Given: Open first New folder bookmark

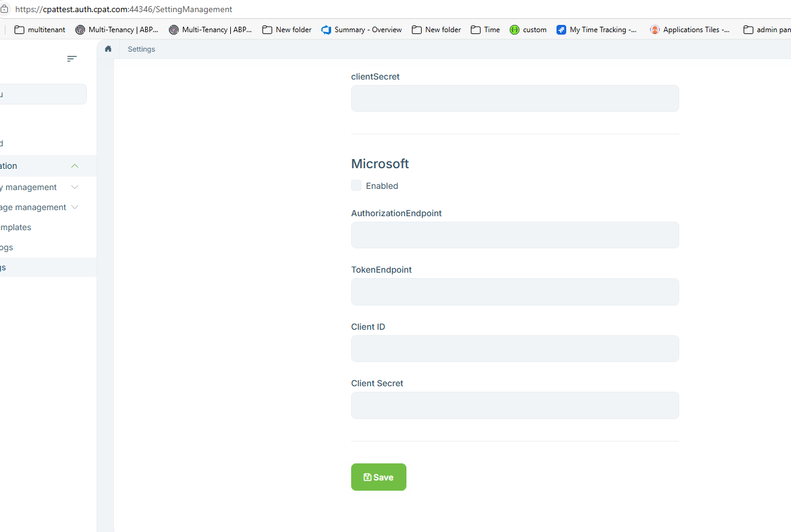Looking at the screenshot, I should (x=287, y=29).
